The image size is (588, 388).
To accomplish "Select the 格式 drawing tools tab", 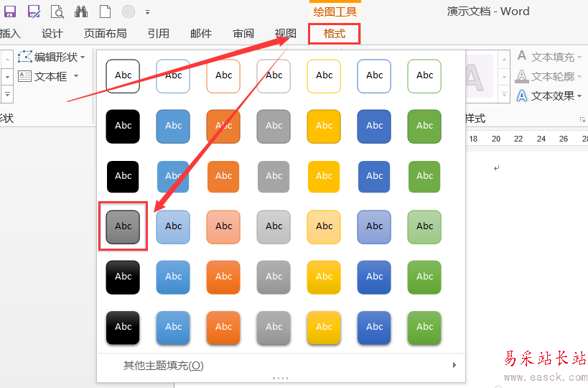I will 334,34.
